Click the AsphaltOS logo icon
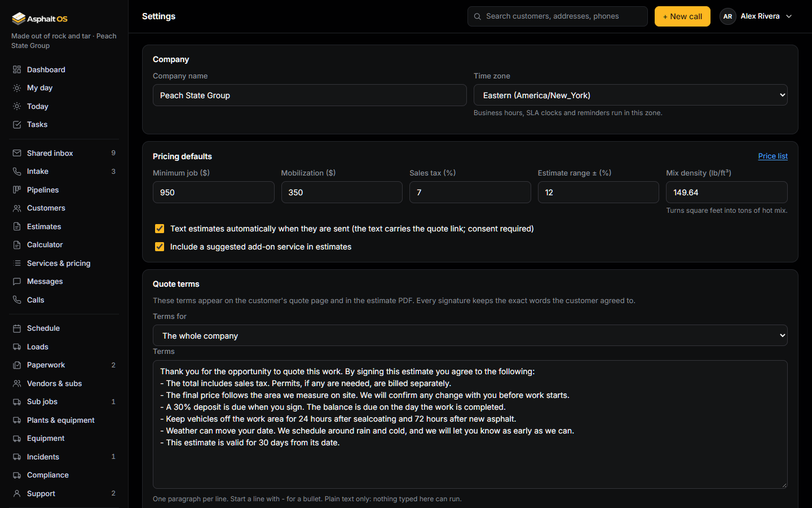This screenshot has width=812, height=508. pyautogui.click(x=19, y=19)
